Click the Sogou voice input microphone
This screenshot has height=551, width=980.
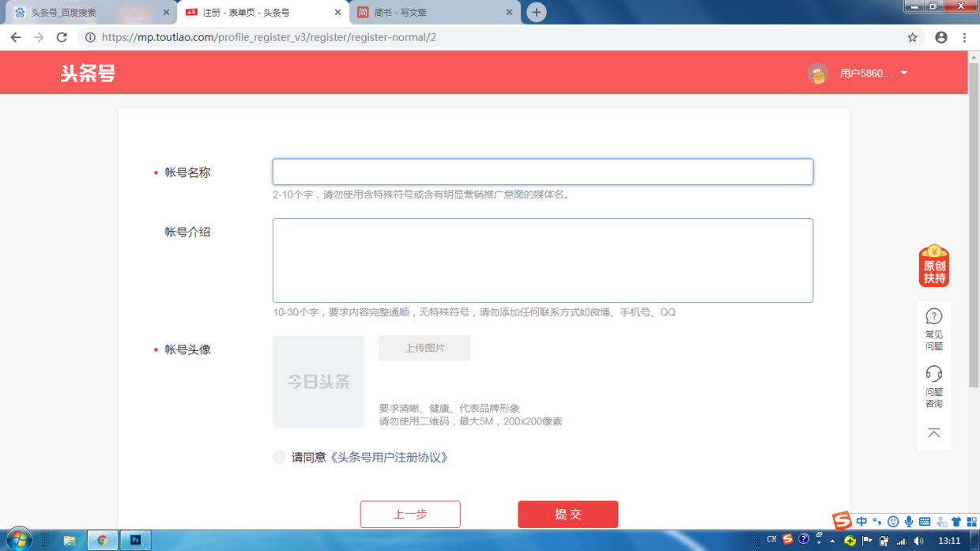click(909, 522)
